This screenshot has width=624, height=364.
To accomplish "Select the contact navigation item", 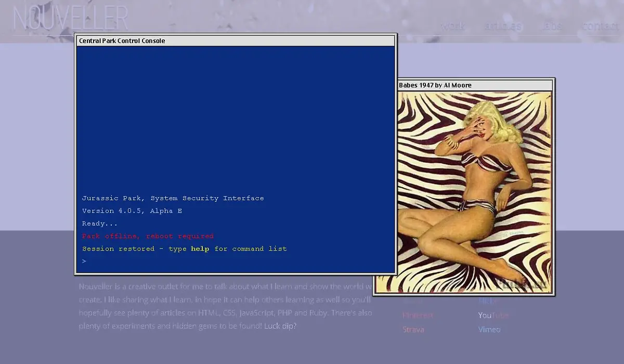I will pos(600,26).
